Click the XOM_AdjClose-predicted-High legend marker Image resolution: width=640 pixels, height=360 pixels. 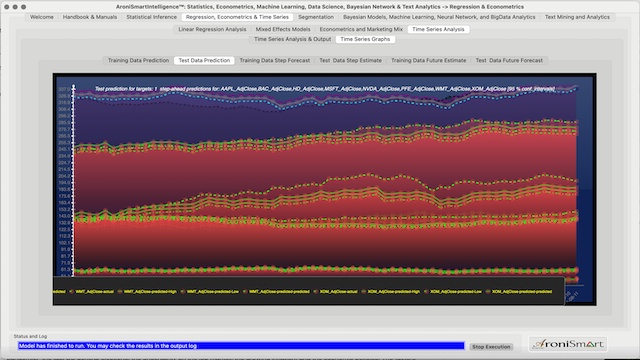tap(364, 291)
